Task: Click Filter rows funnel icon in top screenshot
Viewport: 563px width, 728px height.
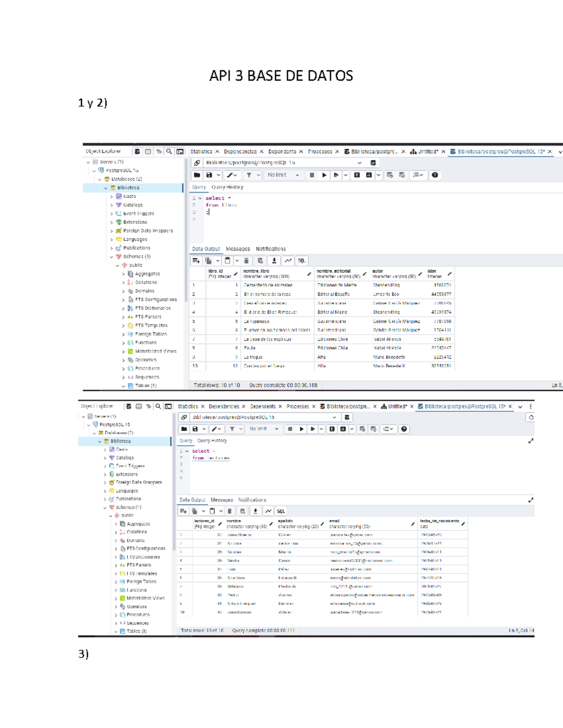Action: 249,175
